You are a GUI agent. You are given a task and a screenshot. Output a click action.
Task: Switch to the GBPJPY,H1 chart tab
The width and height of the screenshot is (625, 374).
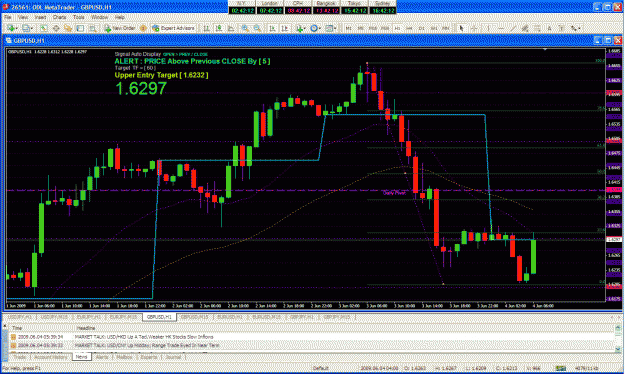(x=302, y=317)
